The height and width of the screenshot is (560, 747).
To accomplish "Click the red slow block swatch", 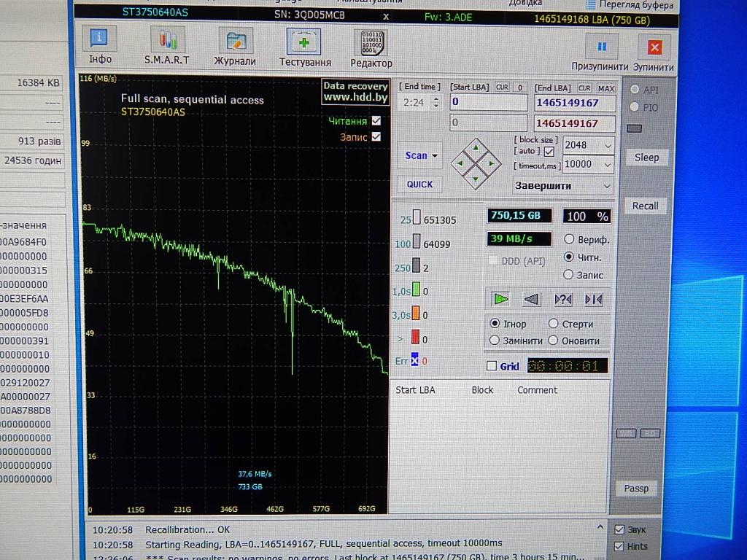I will point(415,337).
